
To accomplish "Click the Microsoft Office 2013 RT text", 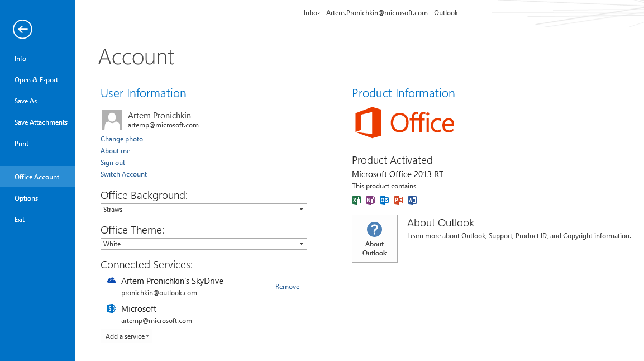I will tap(398, 174).
